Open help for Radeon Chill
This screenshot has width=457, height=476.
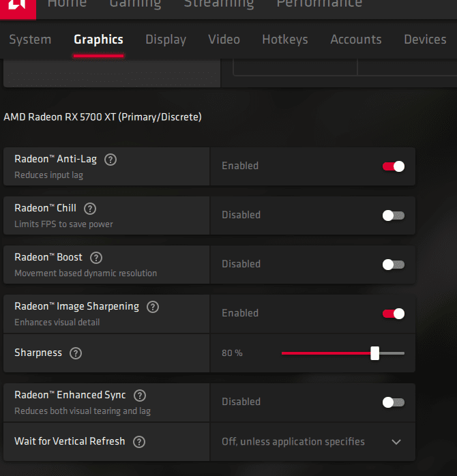click(90, 209)
